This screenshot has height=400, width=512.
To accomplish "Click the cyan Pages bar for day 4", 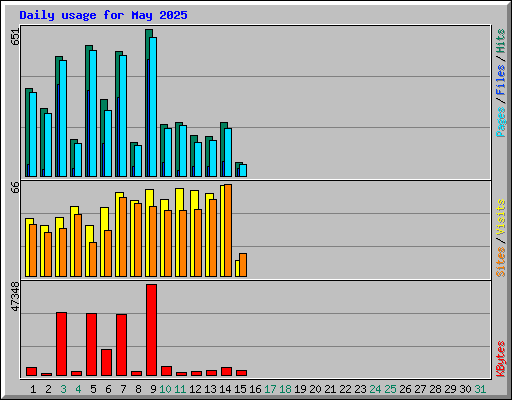I will tap(78, 160).
